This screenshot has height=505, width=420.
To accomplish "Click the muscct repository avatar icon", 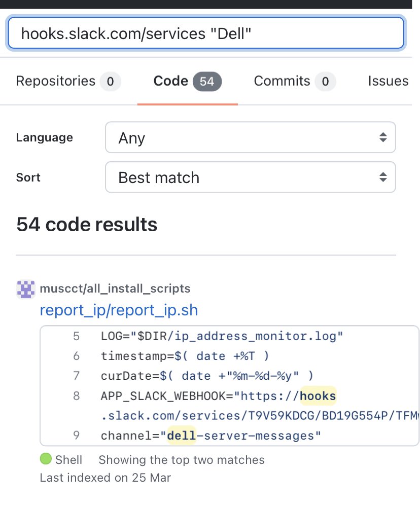I will coord(25,289).
